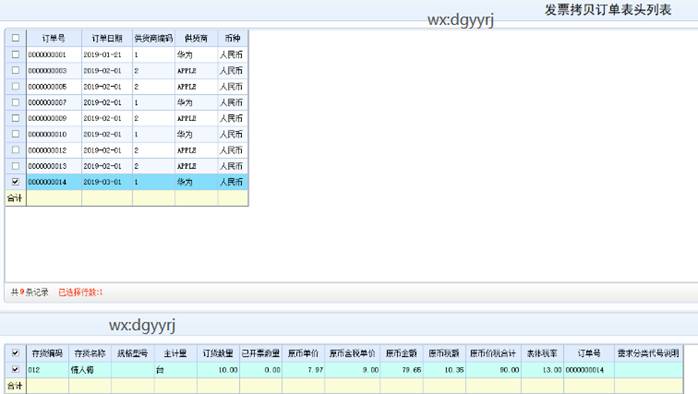Click supplier cell 华为 in order 0000000007 row
Viewport: 698px width, 394px height.
click(x=196, y=102)
